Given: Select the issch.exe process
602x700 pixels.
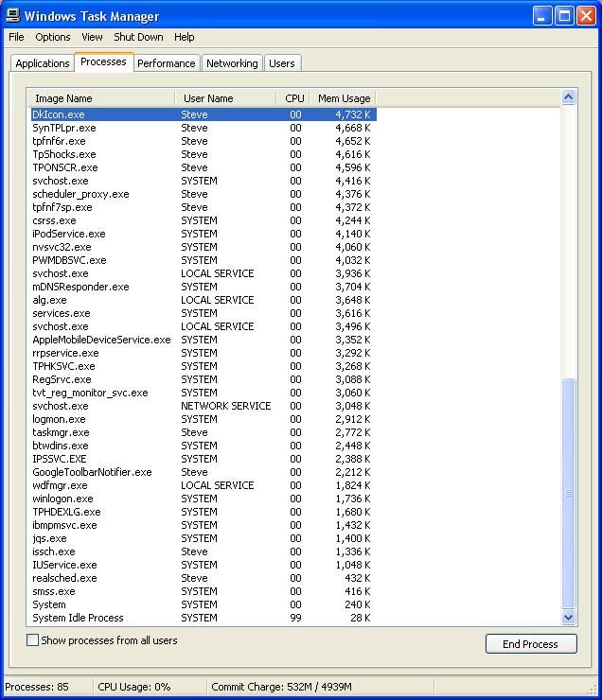Looking at the screenshot, I should coord(204,551).
